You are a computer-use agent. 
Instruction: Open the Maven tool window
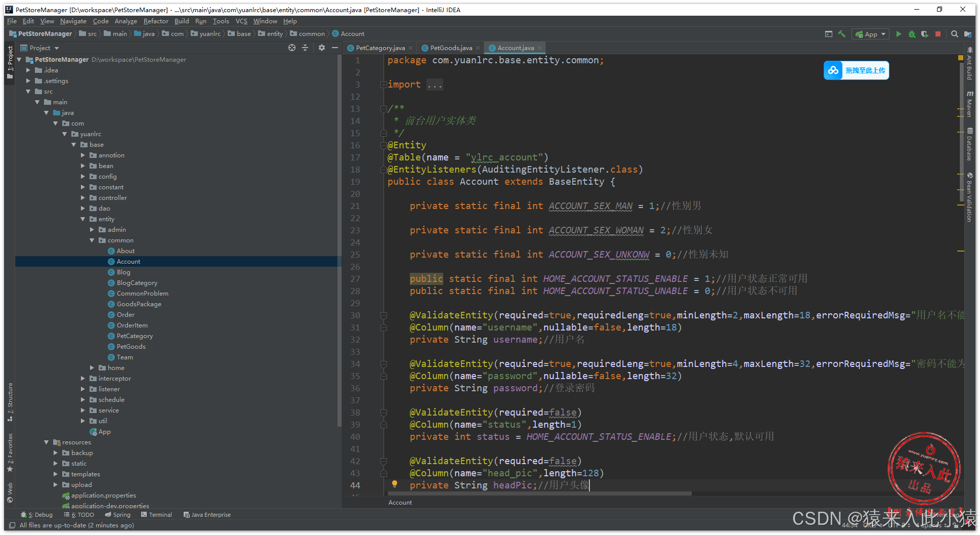point(969,104)
